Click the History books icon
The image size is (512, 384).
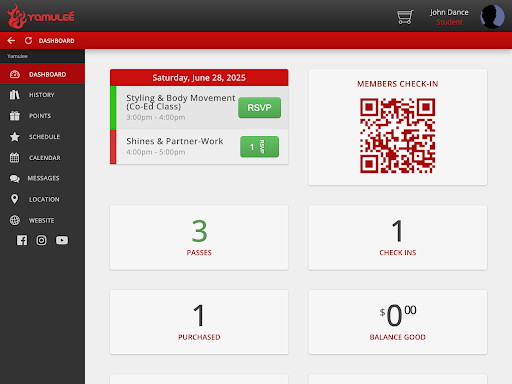(14, 95)
